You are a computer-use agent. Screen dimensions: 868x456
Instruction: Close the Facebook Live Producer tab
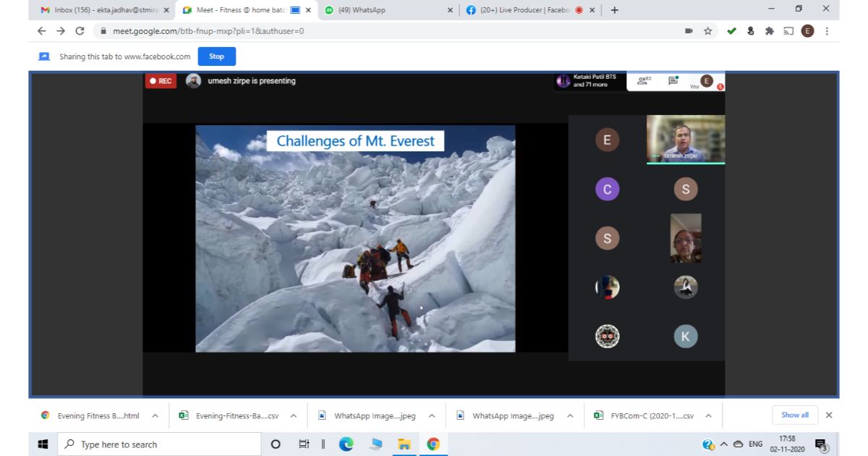pos(592,10)
